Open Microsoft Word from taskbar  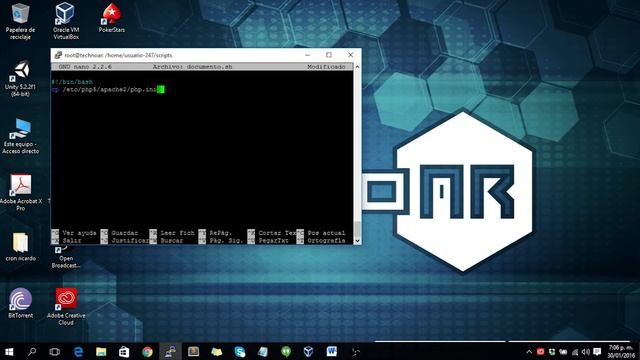pyautogui.click(x=331, y=351)
